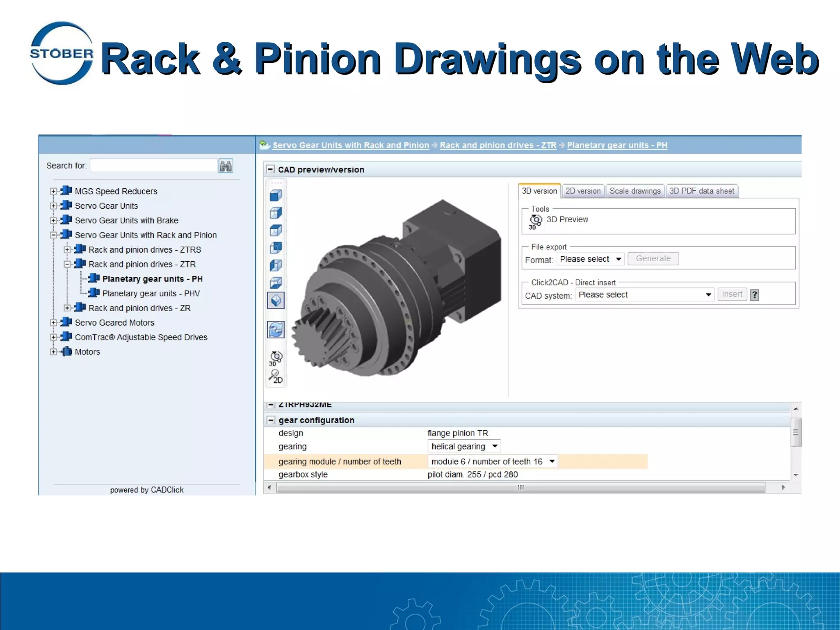This screenshot has height=630, width=840.
Task: Click the 3D Preview text link
Action: pyautogui.click(x=567, y=219)
